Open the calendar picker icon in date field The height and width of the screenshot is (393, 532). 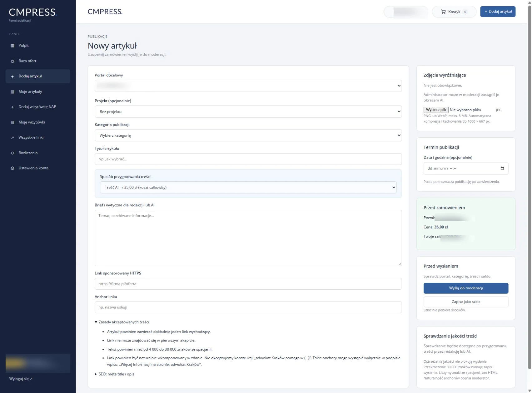(502, 168)
